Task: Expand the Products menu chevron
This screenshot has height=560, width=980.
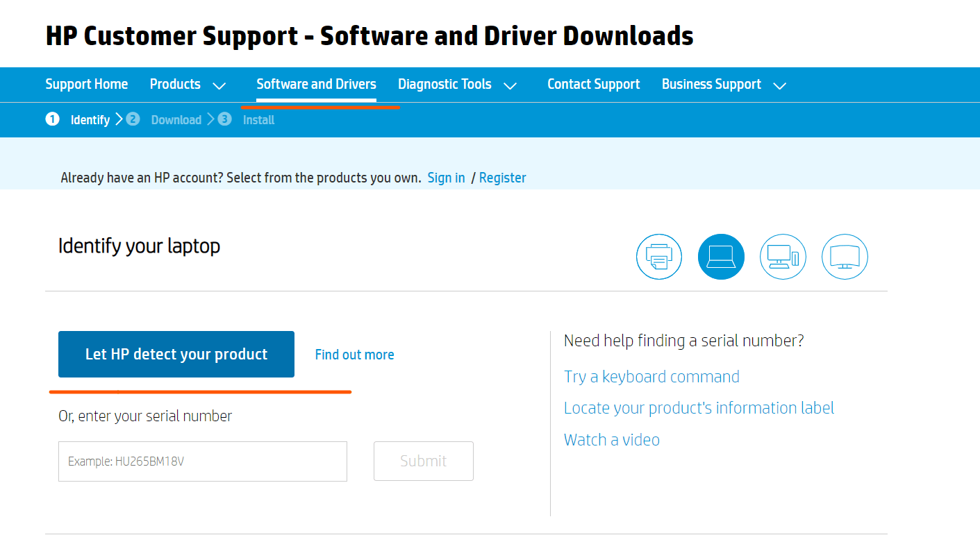Action: coord(219,86)
